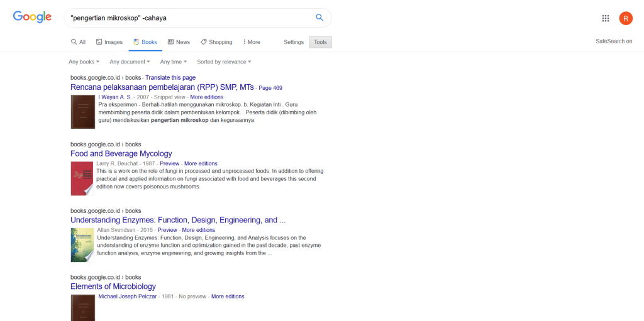Image resolution: width=644 pixels, height=321 pixels.
Task: Expand the More options menu
Action: 252,42
